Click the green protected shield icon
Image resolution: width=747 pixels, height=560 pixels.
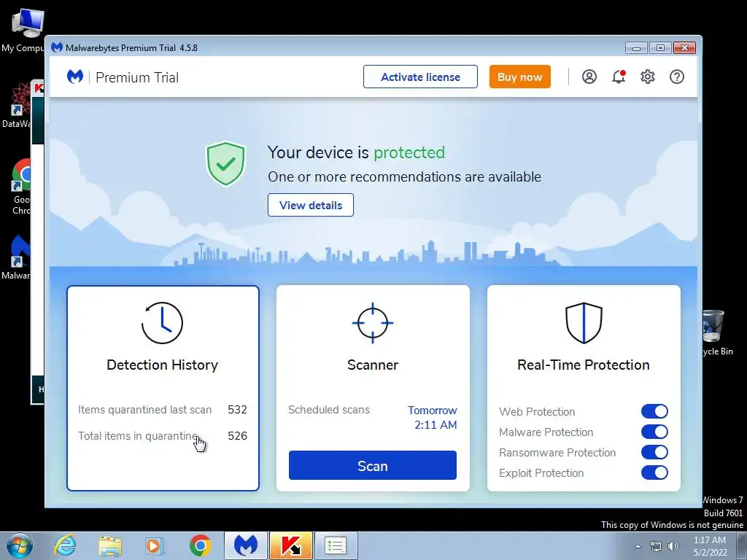(225, 163)
